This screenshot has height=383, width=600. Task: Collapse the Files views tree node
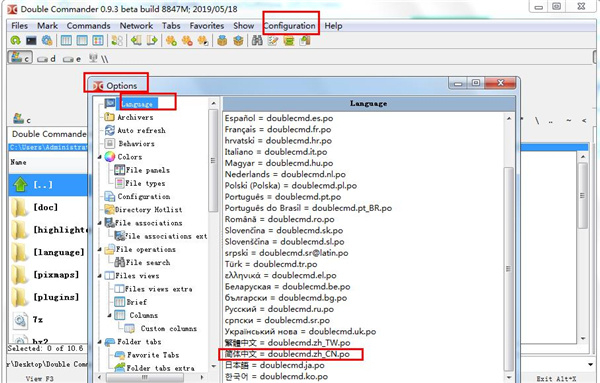tap(100, 276)
